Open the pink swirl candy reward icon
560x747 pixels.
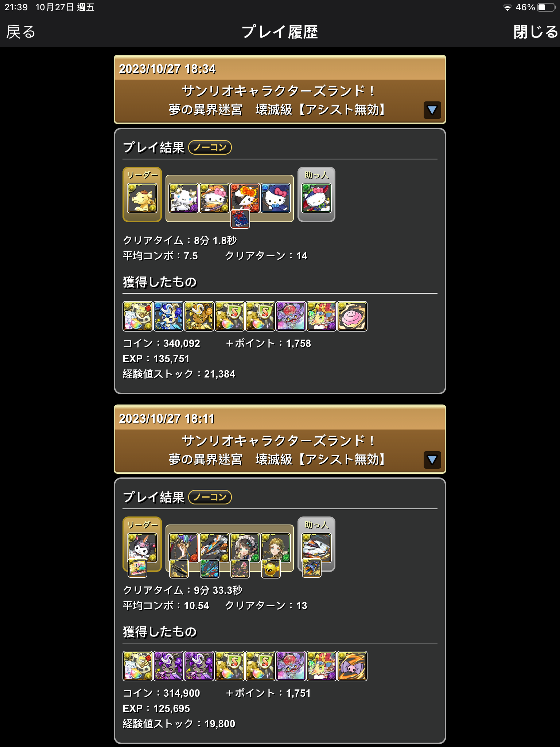[352, 316]
